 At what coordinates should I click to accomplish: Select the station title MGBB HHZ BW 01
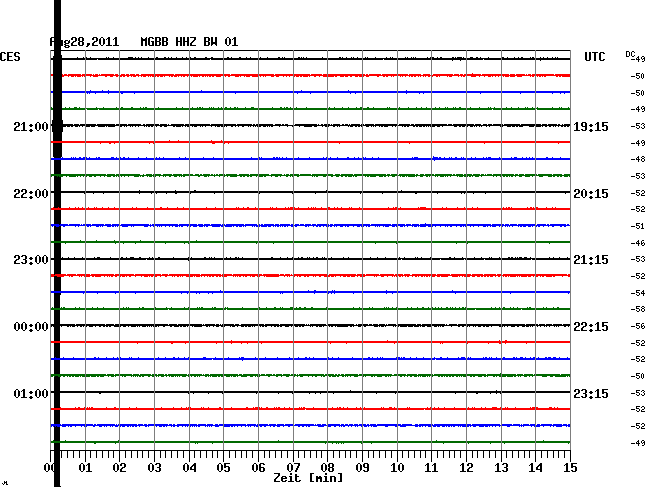189,42
